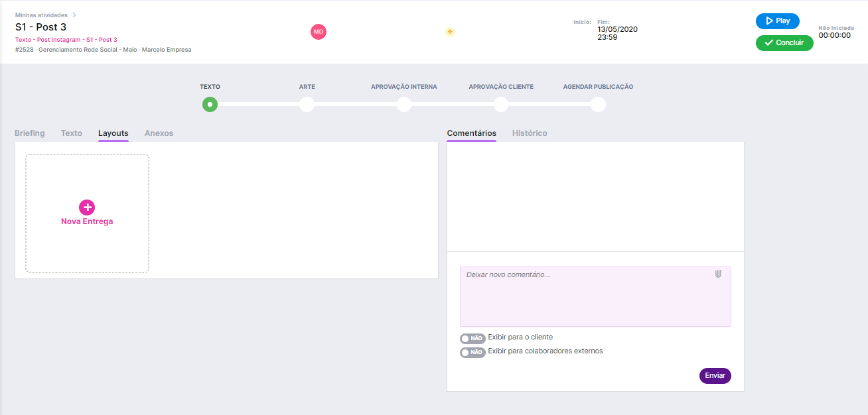Click the paperclip attachment icon in comment box
Image resolution: width=868 pixels, height=415 pixels.
tap(718, 274)
